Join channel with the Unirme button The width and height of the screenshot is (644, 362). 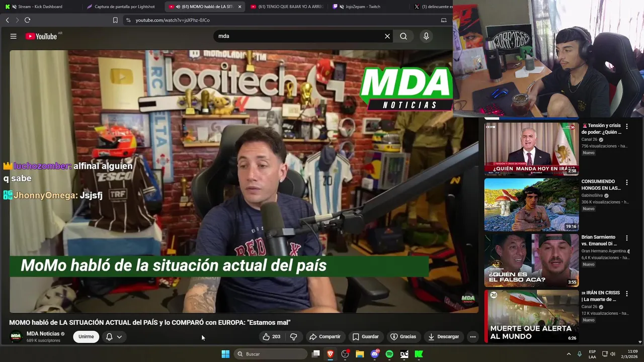(x=86, y=337)
